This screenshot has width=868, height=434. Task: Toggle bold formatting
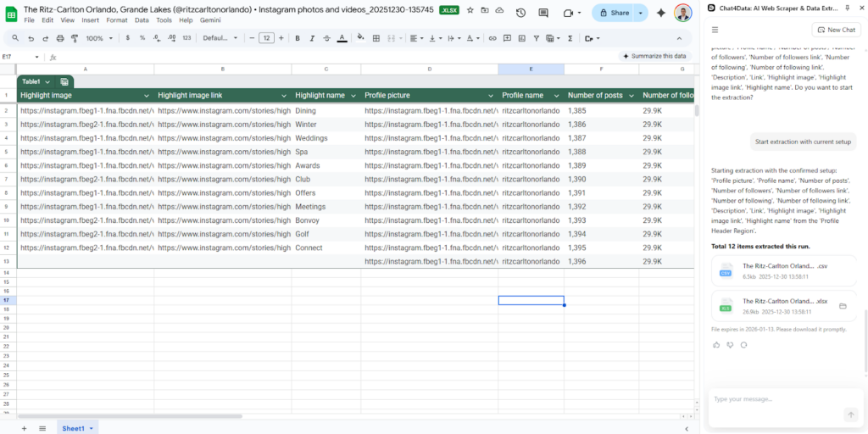(x=297, y=38)
